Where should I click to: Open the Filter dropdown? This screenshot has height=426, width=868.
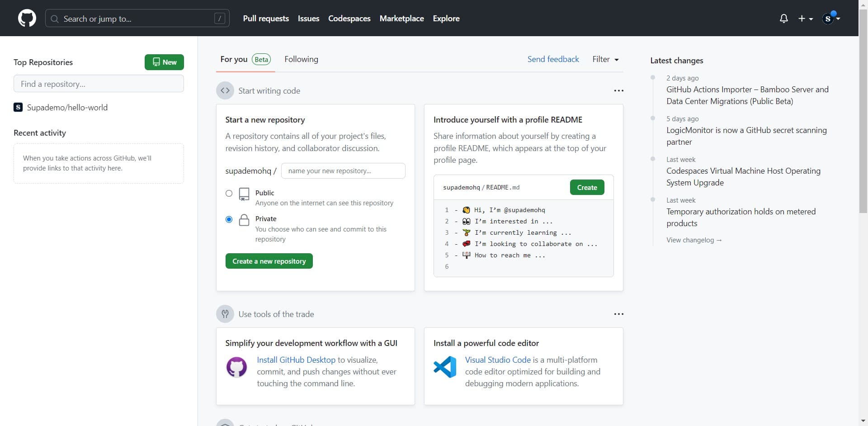click(x=606, y=59)
